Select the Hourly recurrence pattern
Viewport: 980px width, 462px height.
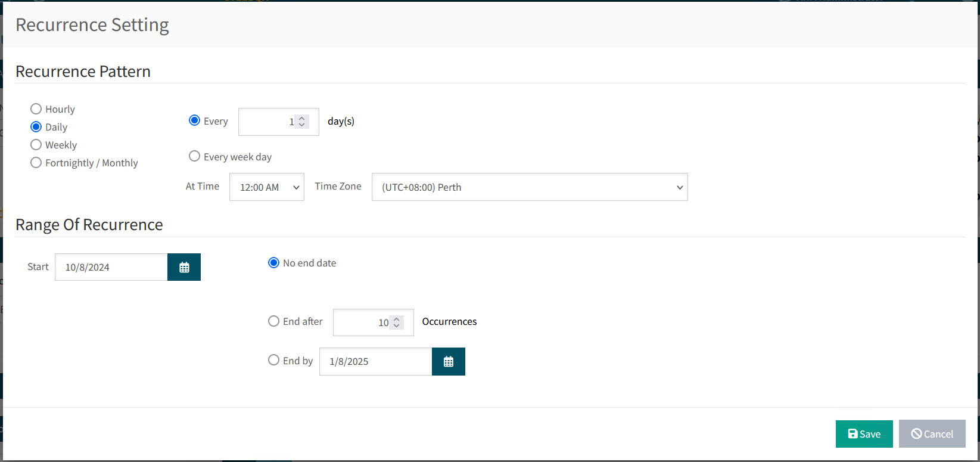click(36, 109)
